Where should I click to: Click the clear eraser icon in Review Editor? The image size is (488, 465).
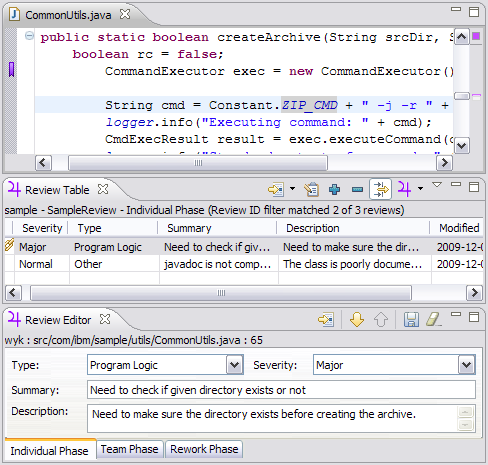(434, 319)
